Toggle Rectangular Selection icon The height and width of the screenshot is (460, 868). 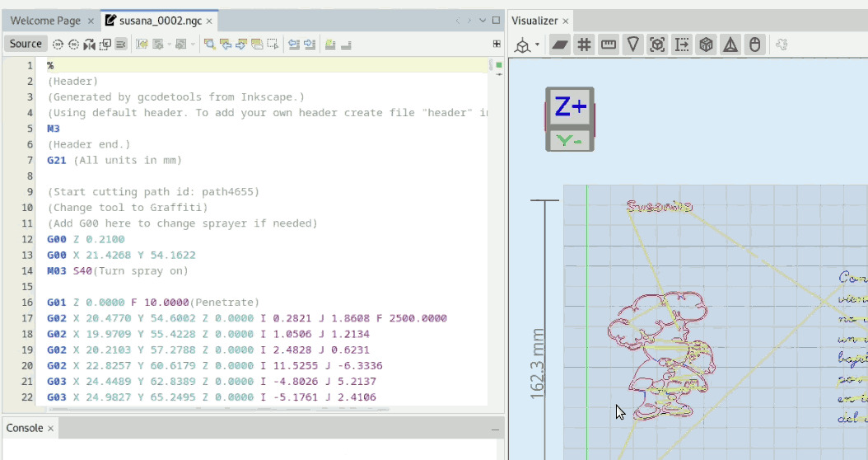(273, 45)
